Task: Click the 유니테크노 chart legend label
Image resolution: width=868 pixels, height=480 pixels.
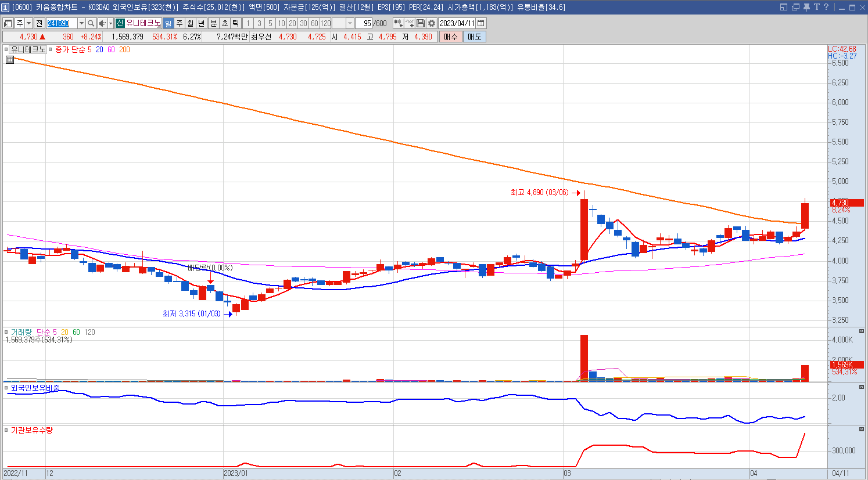Action: click(27, 49)
